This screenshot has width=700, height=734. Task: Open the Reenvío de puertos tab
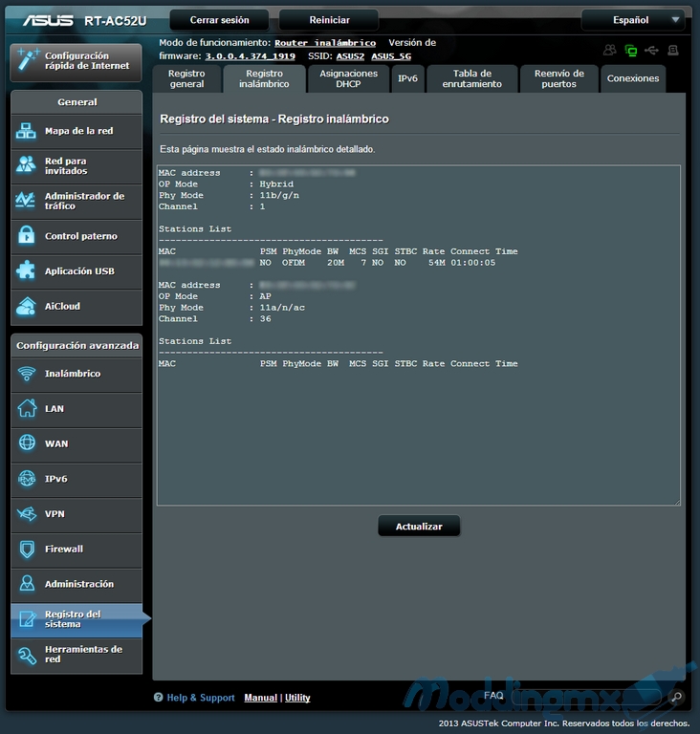point(559,78)
